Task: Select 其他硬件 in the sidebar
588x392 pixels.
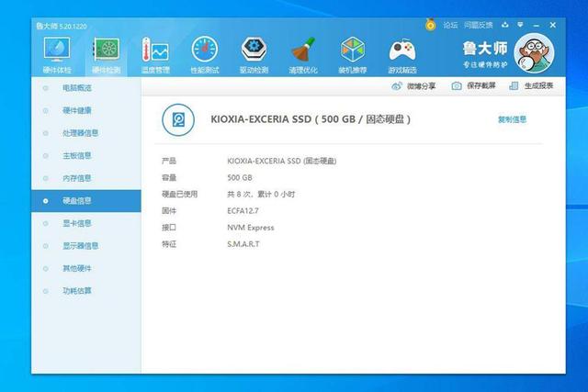Action: click(86, 268)
